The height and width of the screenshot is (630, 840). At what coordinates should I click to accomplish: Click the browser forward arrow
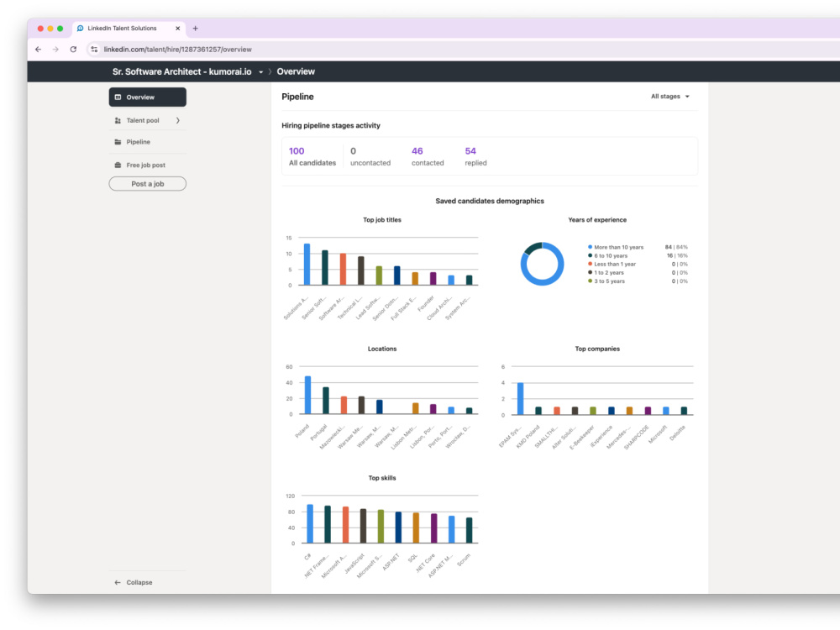point(55,50)
